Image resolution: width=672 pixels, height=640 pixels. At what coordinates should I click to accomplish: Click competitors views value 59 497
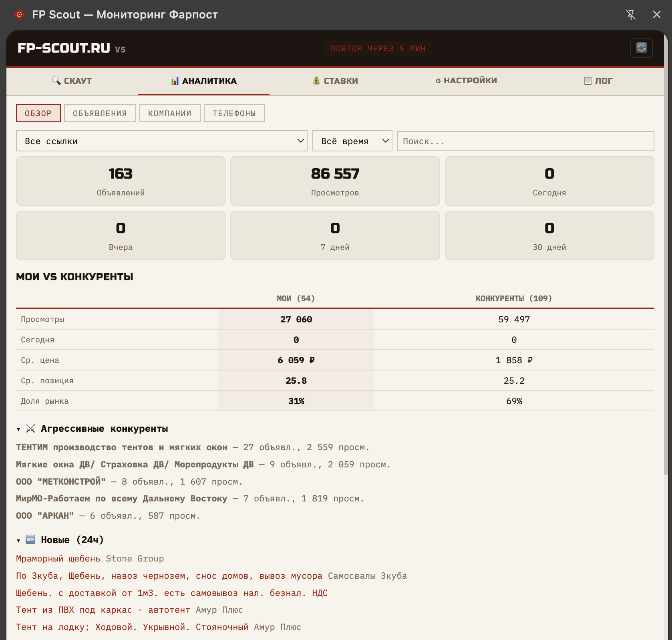[514, 319]
